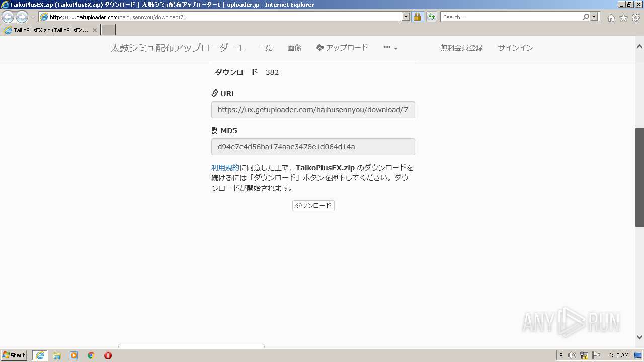The image size is (644, 362).
Task: Close the TaikoPlusEX.zip tab
Action: 94,30
